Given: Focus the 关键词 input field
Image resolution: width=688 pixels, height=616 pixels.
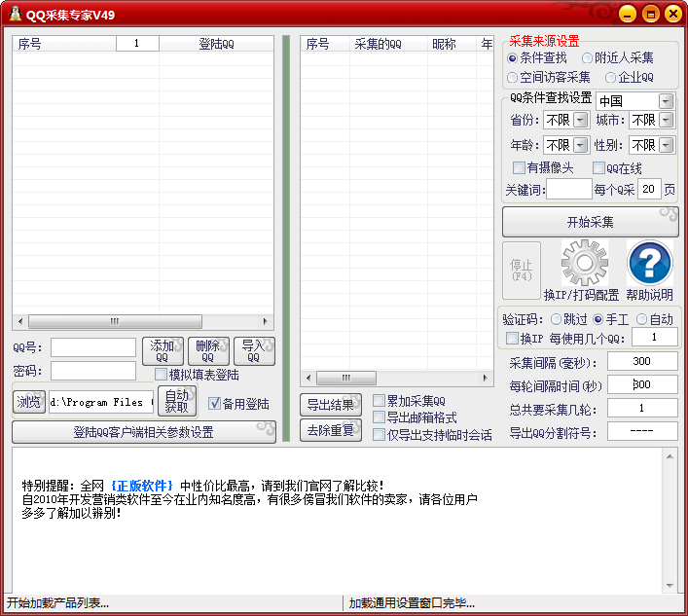Looking at the screenshot, I should point(569,189).
